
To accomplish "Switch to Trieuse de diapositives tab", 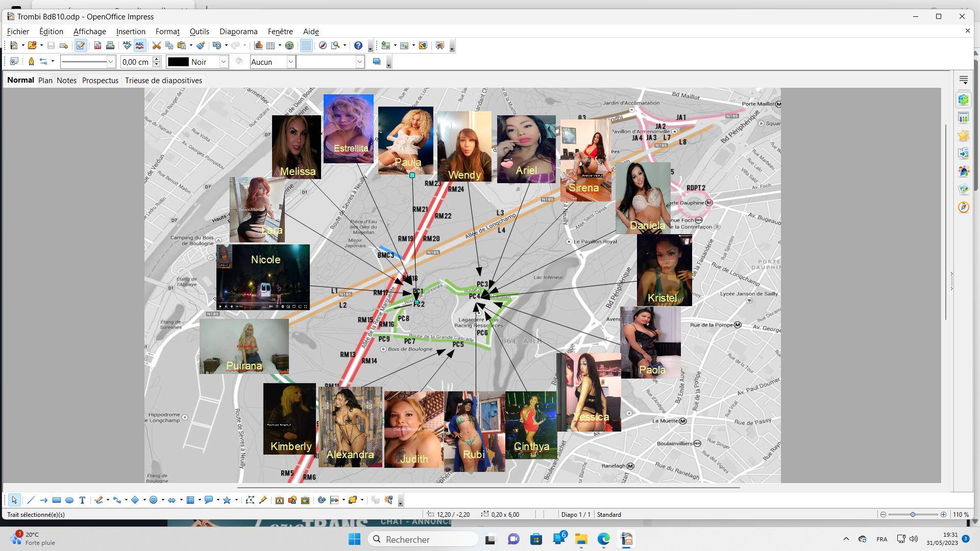I will pyautogui.click(x=163, y=81).
